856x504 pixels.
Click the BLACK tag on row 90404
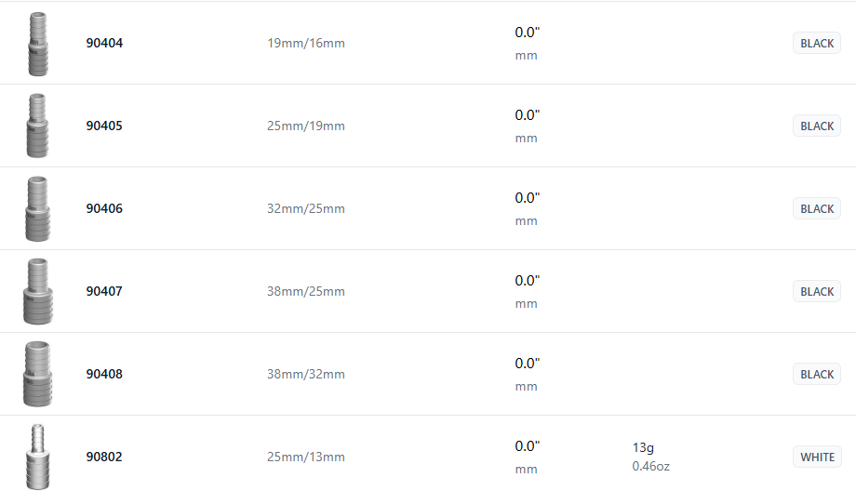coord(817,43)
